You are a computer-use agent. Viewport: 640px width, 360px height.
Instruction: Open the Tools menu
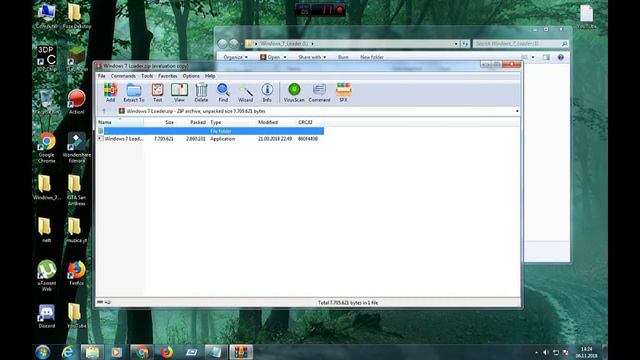point(147,76)
